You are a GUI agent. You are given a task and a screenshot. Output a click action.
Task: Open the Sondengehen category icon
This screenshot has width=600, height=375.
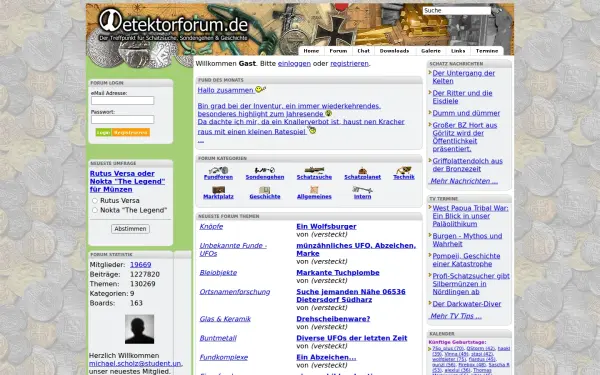click(265, 170)
